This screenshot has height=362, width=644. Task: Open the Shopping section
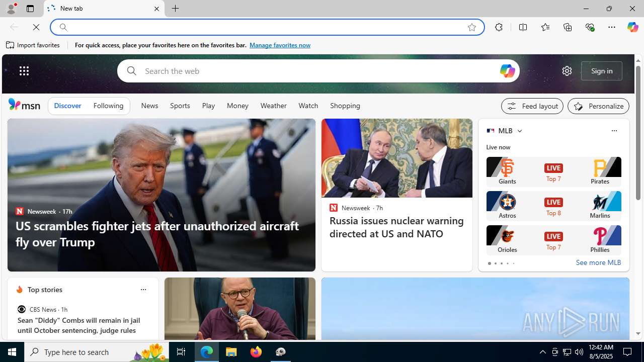[345, 106]
